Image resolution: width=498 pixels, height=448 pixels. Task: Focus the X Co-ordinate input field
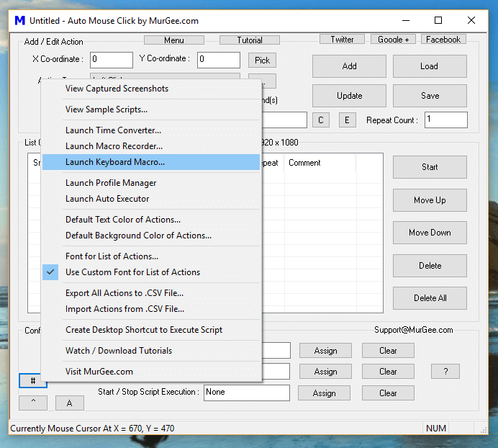(x=112, y=60)
